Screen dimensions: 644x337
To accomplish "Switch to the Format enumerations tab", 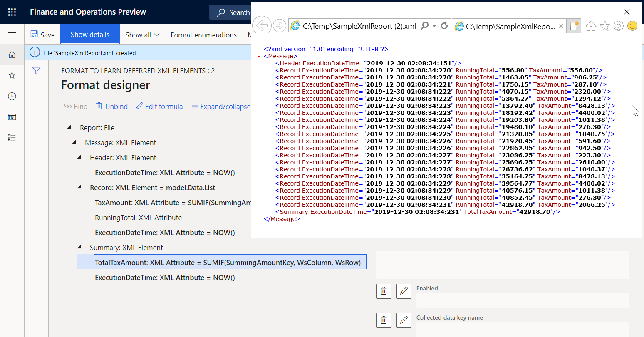I will (203, 35).
